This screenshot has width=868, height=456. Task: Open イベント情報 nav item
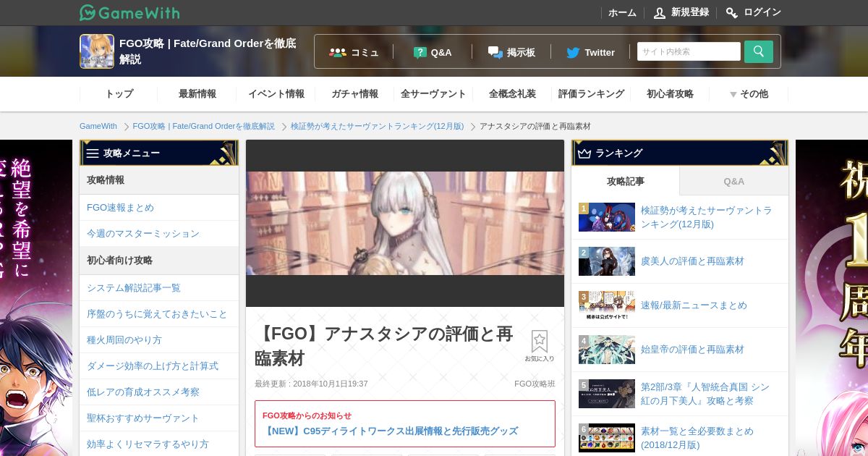[x=276, y=94]
